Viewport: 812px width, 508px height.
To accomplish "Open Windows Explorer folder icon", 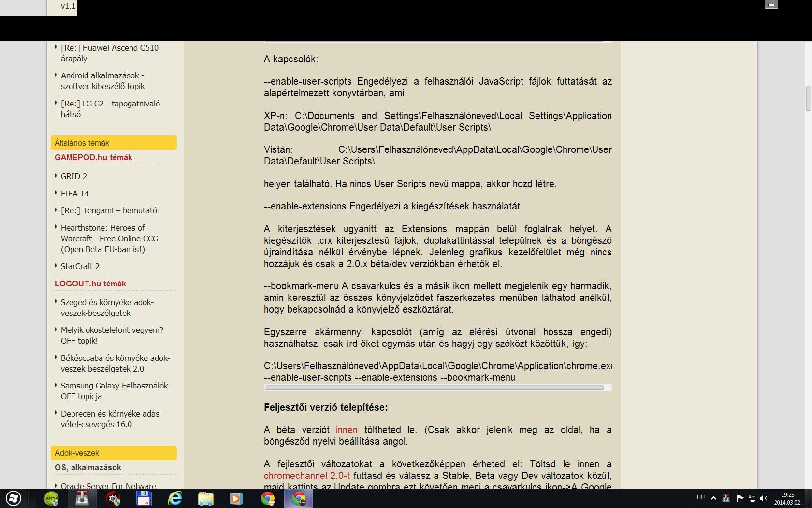I will pyautogui.click(x=206, y=498).
